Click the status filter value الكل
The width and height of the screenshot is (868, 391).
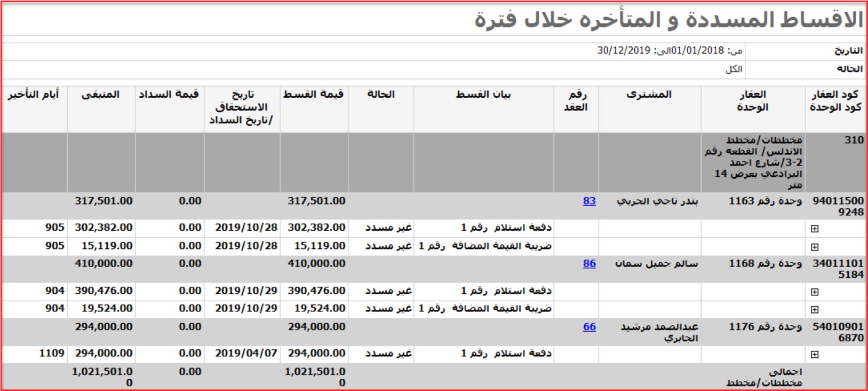pyautogui.click(x=734, y=69)
